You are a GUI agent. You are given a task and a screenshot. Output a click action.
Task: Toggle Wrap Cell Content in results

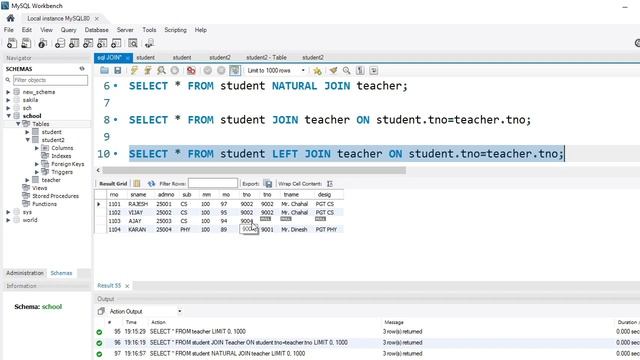click(330, 184)
